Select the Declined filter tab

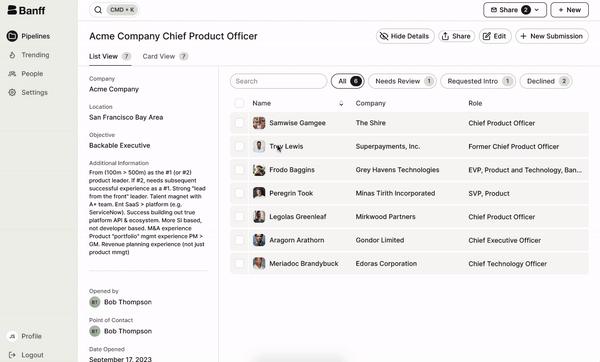[x=546, y=81]
